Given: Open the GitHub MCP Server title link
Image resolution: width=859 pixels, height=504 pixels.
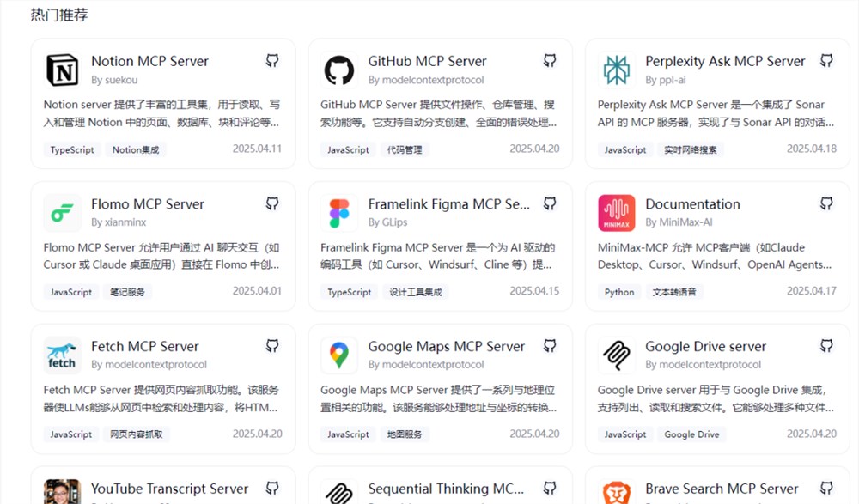Looking at the screenshot, I should 427,61.
